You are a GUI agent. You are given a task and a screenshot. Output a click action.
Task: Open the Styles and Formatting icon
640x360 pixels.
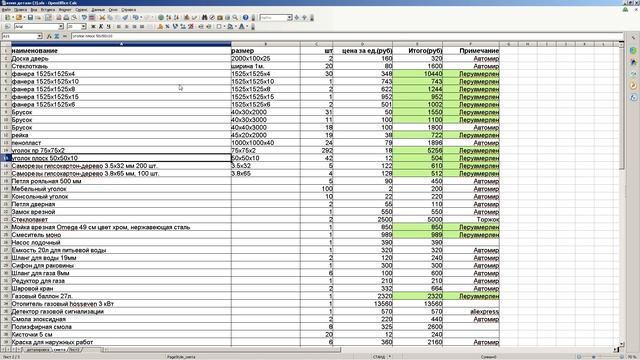(7, 27)
